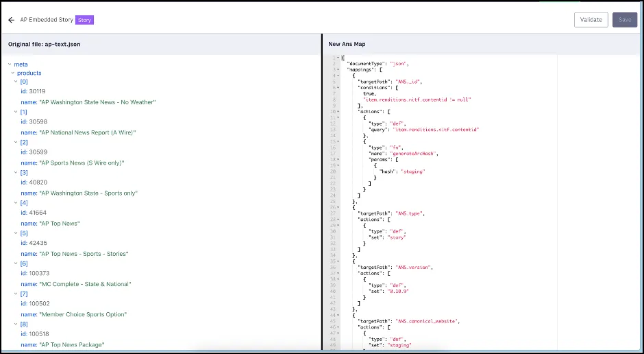Collapse product item [4]
644x354 pixels.
[x=16, y=202]
